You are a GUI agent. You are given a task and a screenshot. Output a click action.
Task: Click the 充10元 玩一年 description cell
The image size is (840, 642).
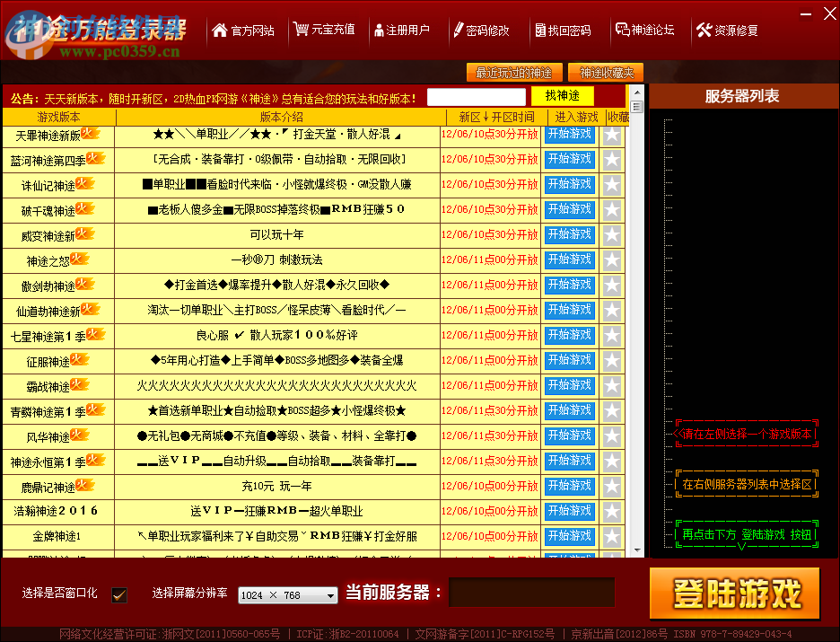pos(277,486)
